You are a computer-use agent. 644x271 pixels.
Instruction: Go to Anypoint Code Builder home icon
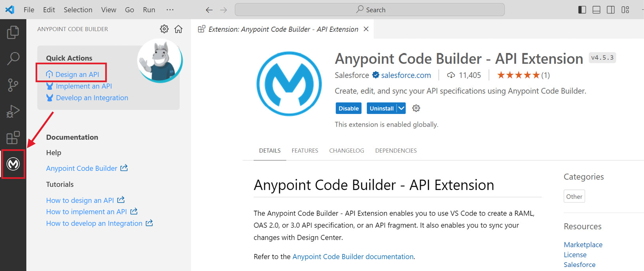[178, 29]
